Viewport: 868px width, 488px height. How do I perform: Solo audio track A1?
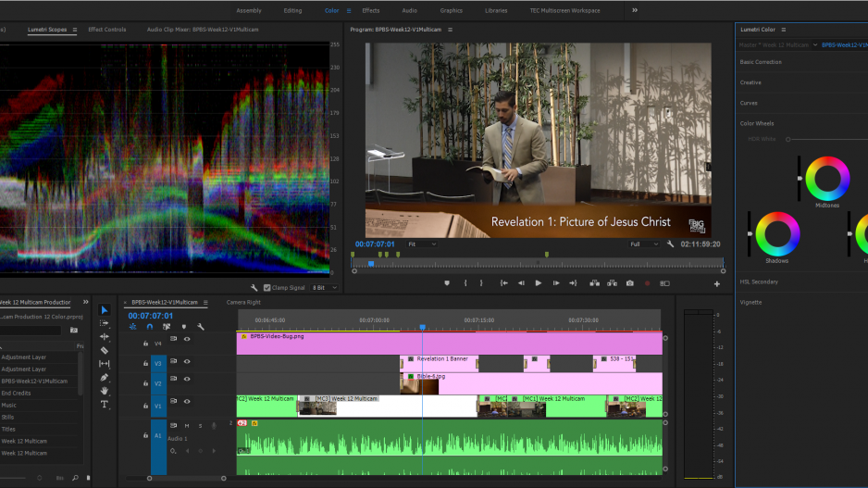200,425
